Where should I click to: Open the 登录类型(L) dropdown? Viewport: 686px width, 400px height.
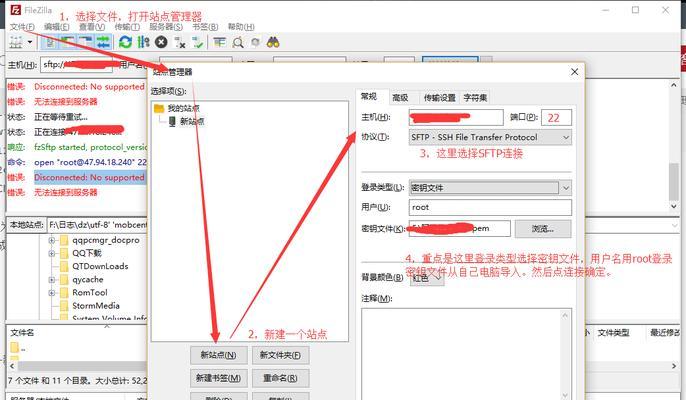tap(490, 188)
